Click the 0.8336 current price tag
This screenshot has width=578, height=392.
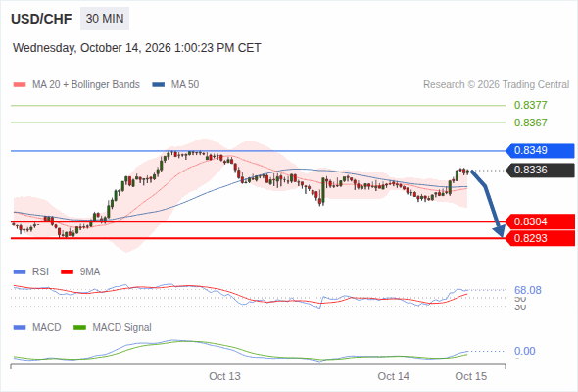click(x=540, y=170)
